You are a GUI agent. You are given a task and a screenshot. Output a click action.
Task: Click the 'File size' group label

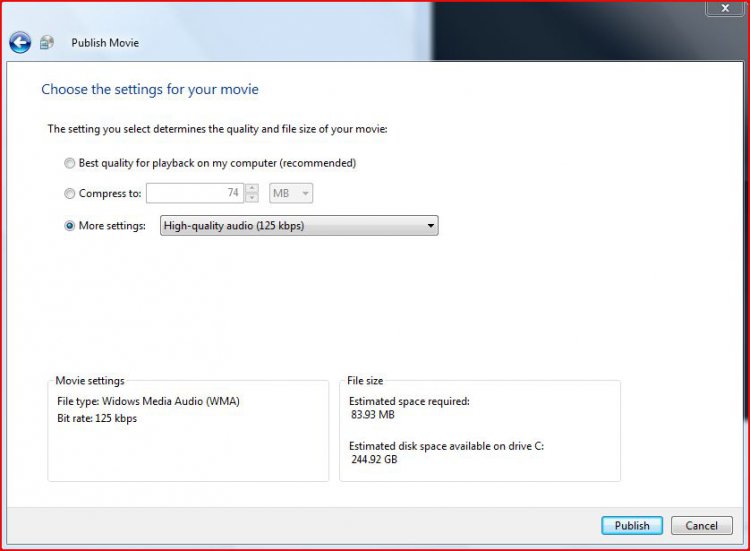365,381
